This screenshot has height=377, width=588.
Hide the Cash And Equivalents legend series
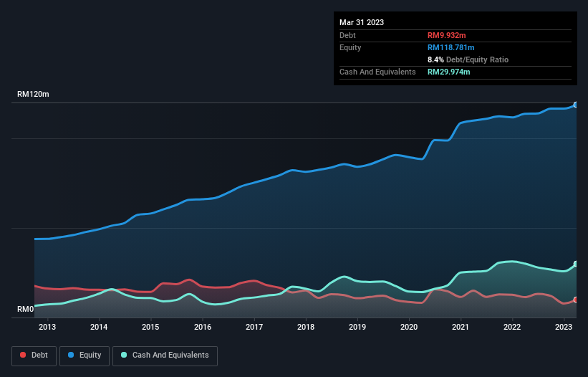click(x=165, y=355)
